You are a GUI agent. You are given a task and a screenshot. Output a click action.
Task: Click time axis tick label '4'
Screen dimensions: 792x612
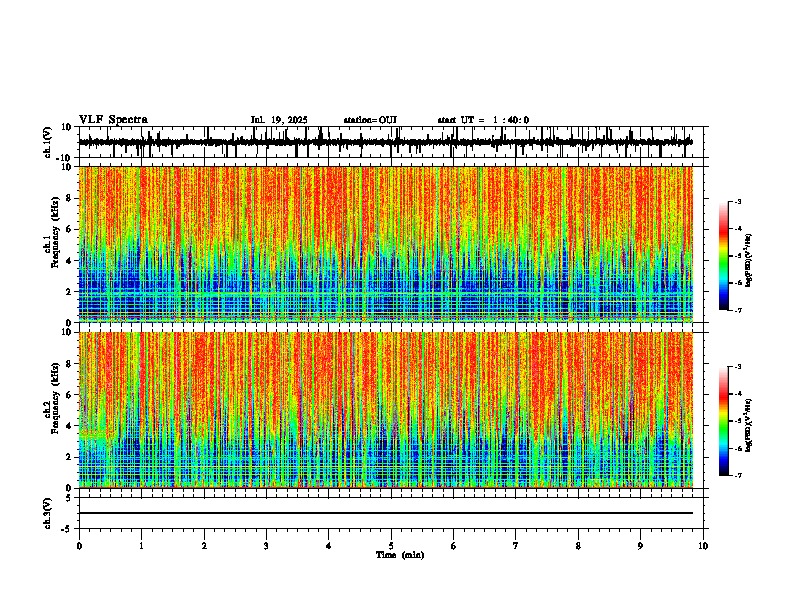click(x=329, y=546)
